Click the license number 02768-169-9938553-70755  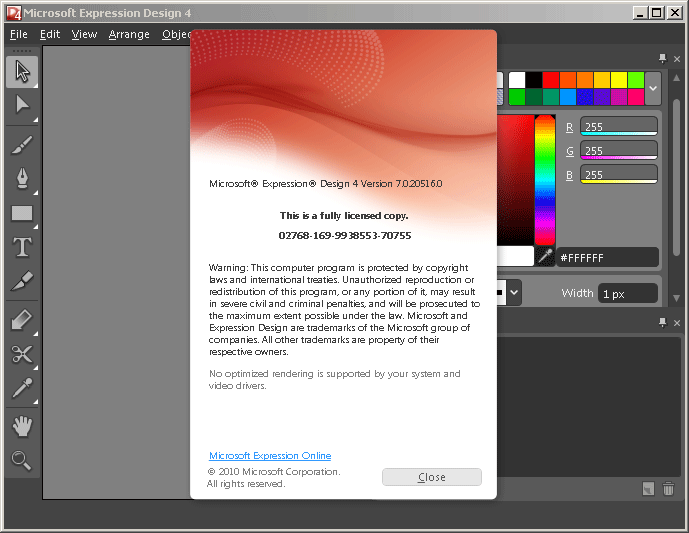coord(345,236)
